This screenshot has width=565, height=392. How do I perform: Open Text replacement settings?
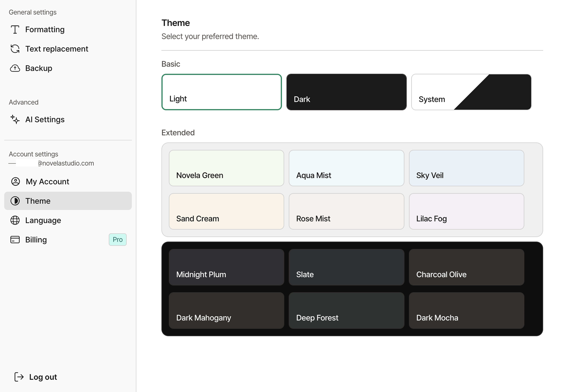coord(68,49)
